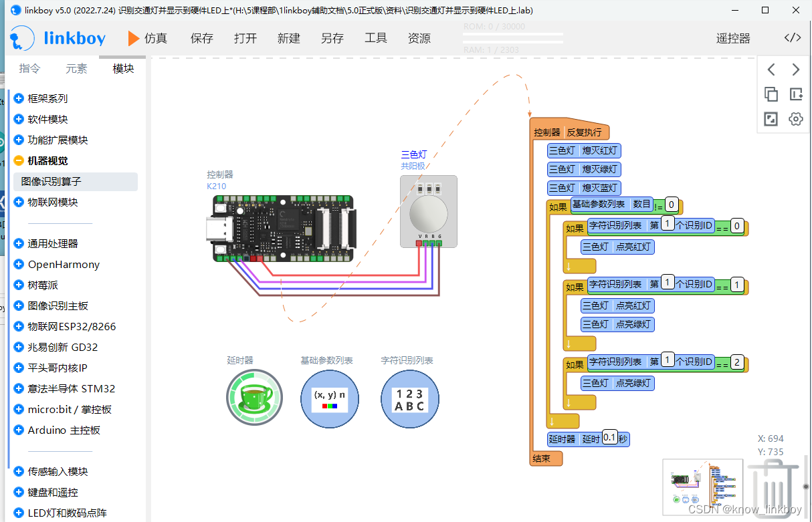Click the orange 仿真 play icon
812x522 pixels.
tap(134, 38)
